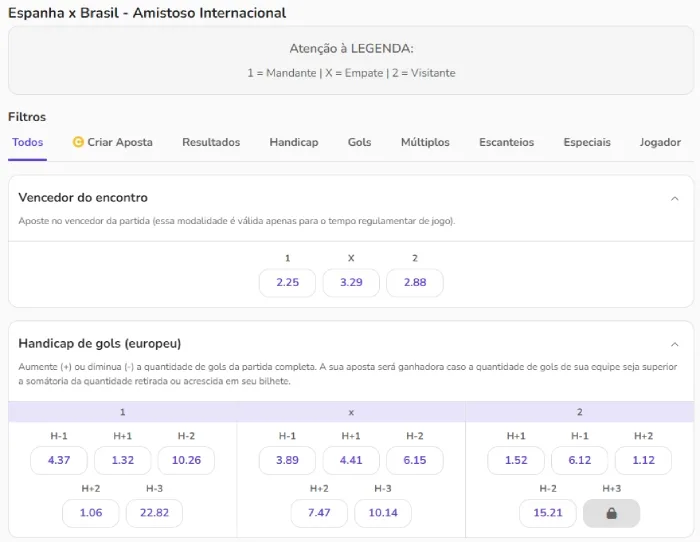The image size is (700, 542).
Task: Click the Espanha x Brasil match title
Action: pyautogui.click(x=147, y=13)
